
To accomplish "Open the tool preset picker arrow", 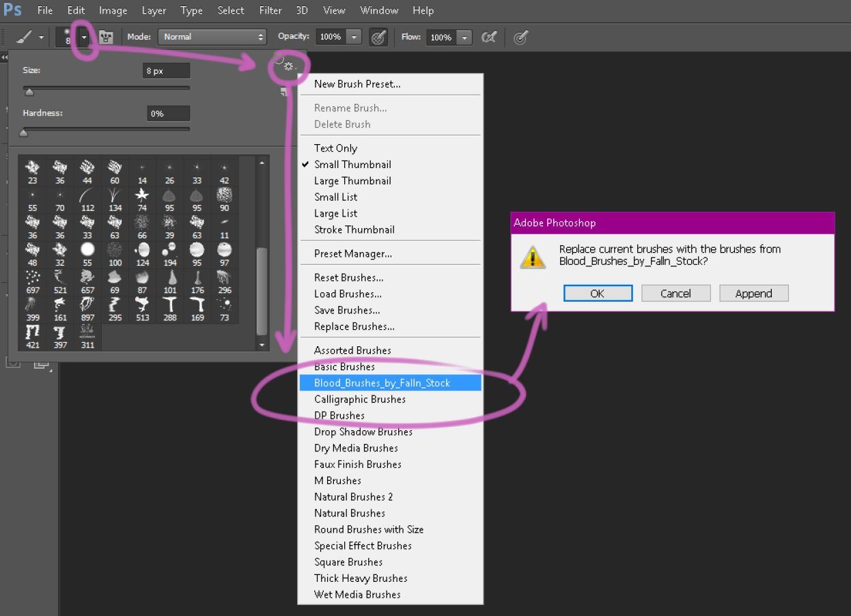I will tap(42, 38).
